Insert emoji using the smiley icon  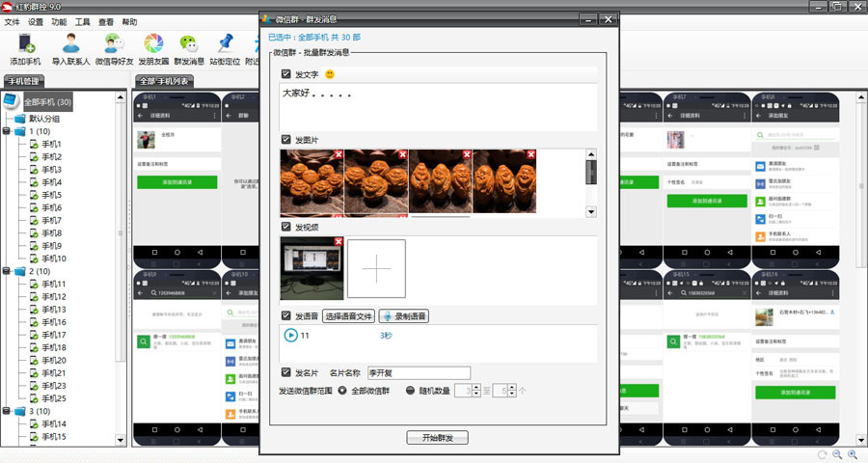(x=330, y=74)
